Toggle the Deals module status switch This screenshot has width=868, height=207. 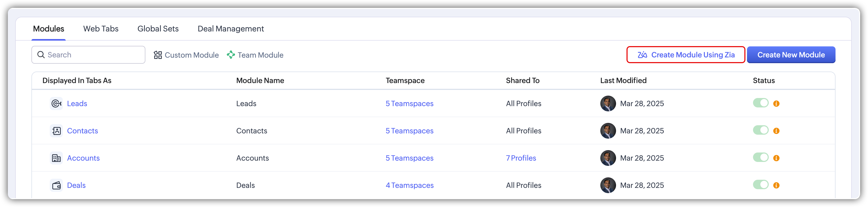(761, 185)
